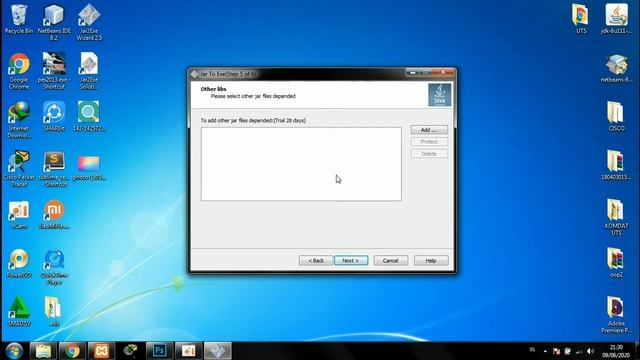Select the QuickTime Player desktop icon
Viewport: 640px width, 360px height.
tap(54, 267)
